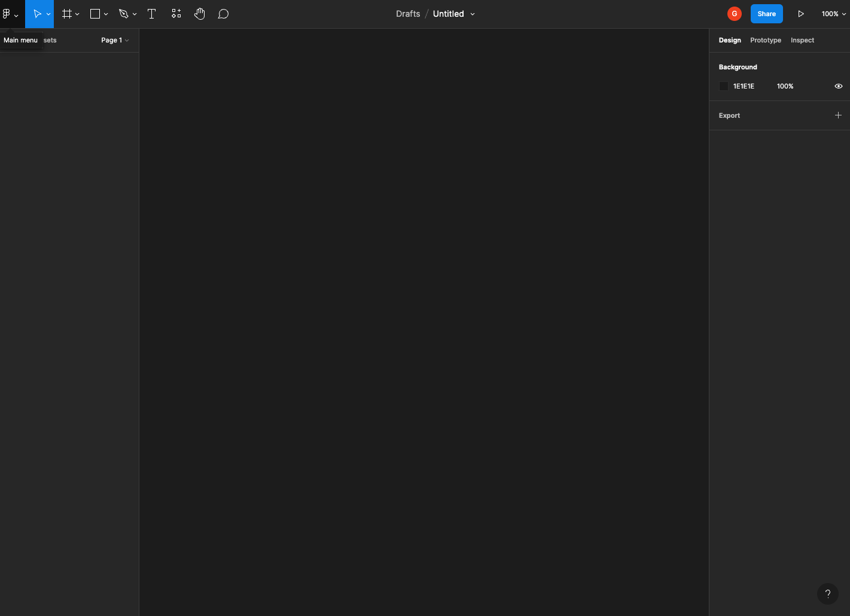
Task: Select the Comment tool
Action: point(223,14)
